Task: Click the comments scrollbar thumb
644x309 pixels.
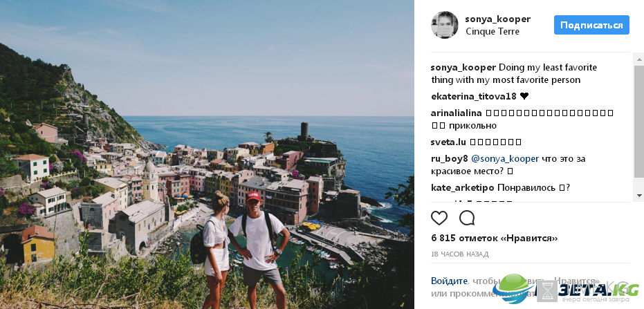Action: coord(639,122)
